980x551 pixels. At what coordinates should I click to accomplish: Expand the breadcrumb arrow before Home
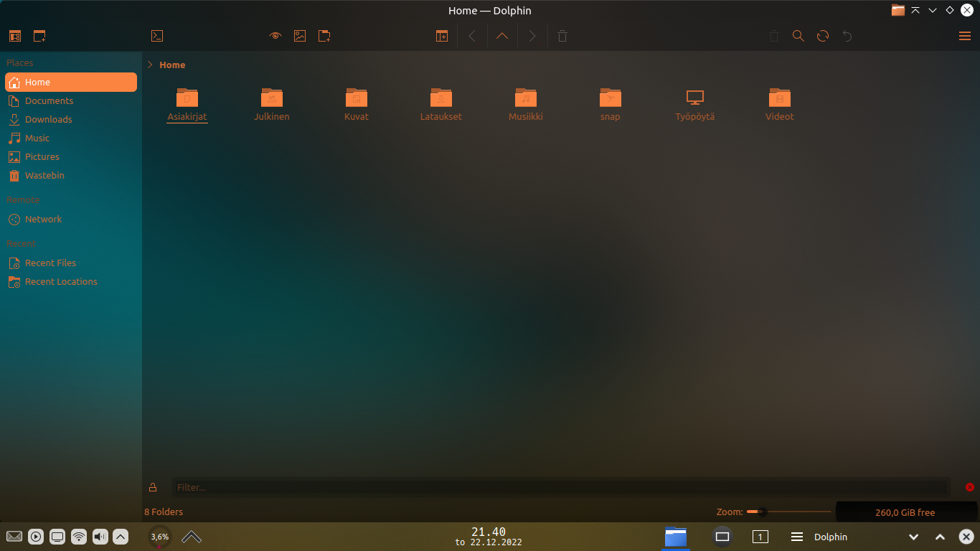[x=149, y=65]
